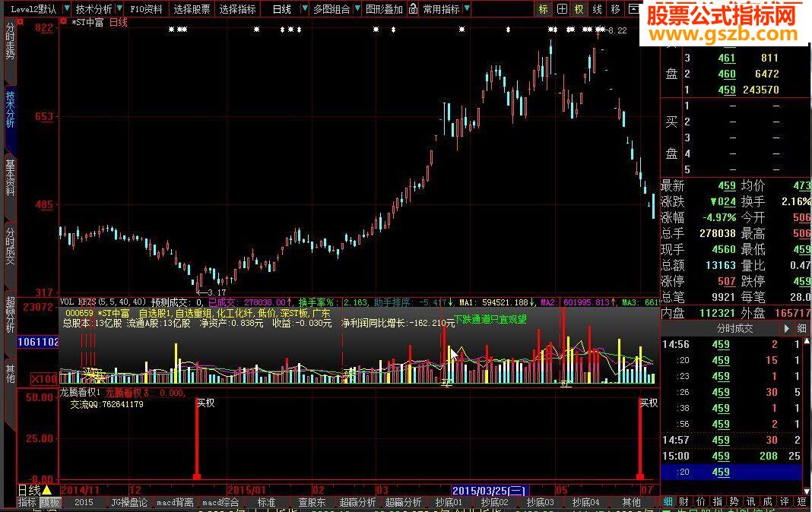Select the 其他 template tab at bottom

pos(631,502)
